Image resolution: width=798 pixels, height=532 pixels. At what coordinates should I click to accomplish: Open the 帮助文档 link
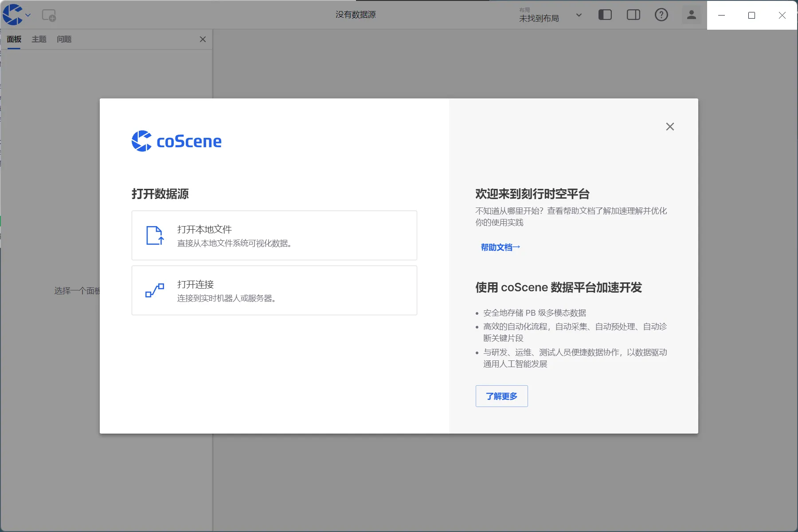click(x=501, y=247)
